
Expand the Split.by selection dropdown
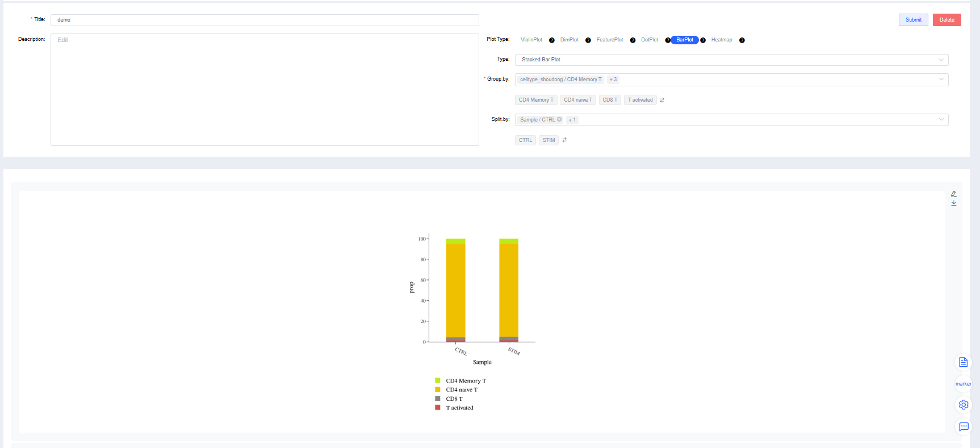[941, 120]
